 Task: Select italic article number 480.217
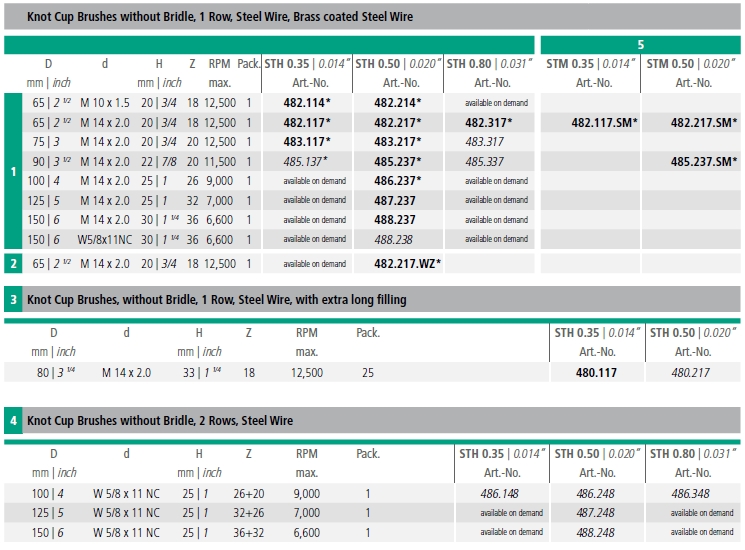click(690, 372)
